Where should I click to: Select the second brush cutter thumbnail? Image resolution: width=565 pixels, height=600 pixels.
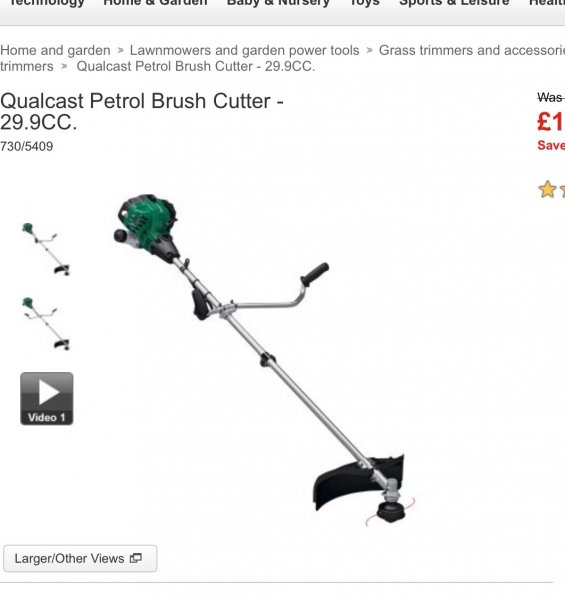(46, 323)
